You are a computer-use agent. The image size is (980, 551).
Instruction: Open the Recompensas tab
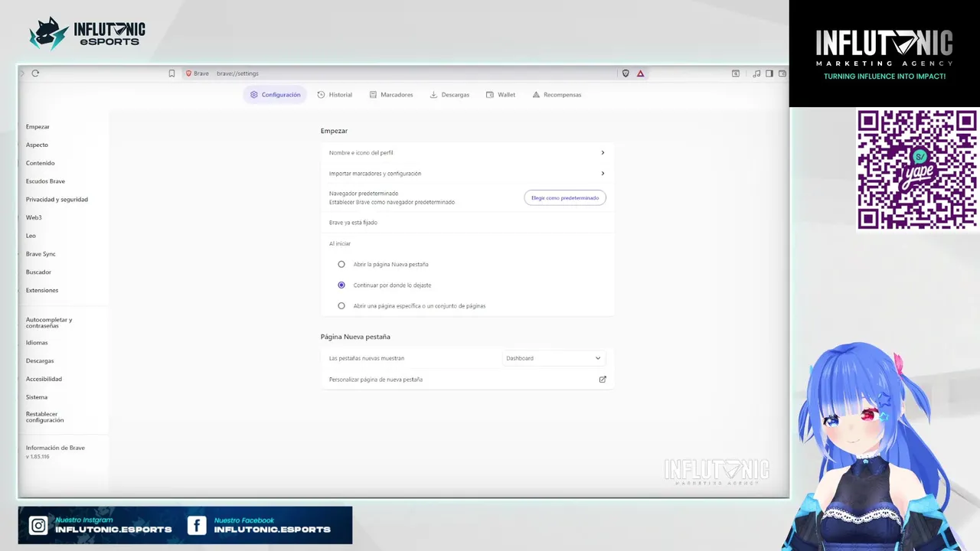click(x=557, y=95)
